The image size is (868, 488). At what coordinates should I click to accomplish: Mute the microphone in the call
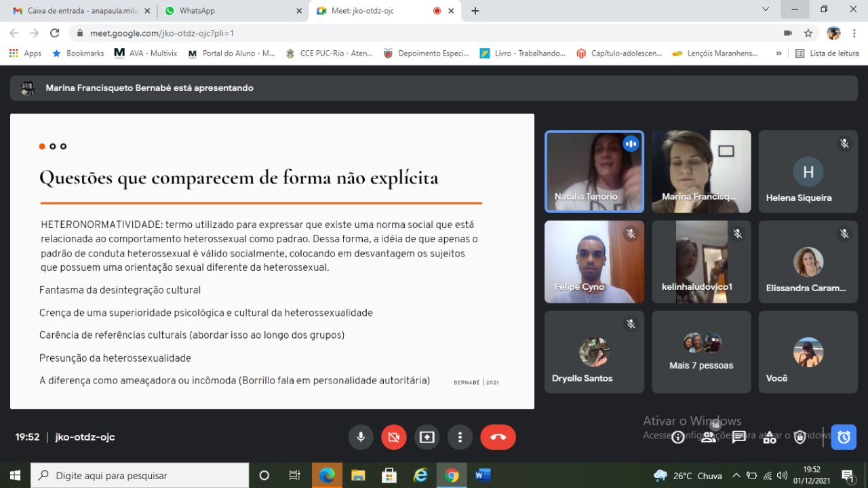click(361, 437)
